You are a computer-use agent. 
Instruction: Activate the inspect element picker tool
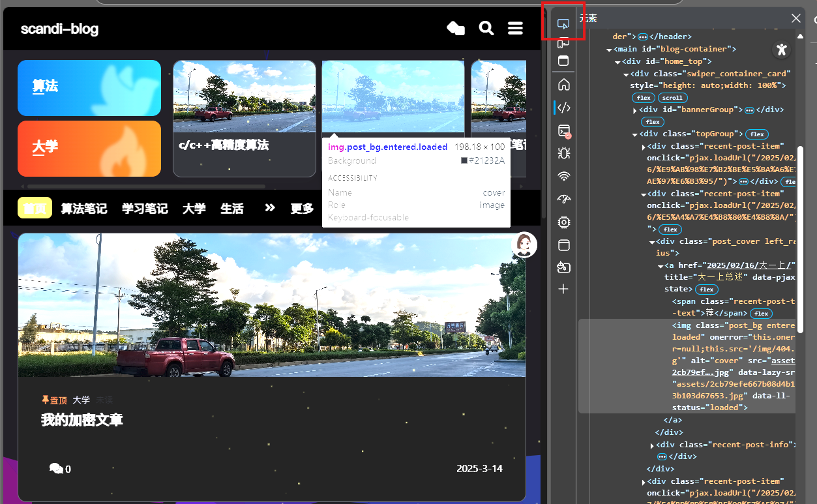click(563, 24)
